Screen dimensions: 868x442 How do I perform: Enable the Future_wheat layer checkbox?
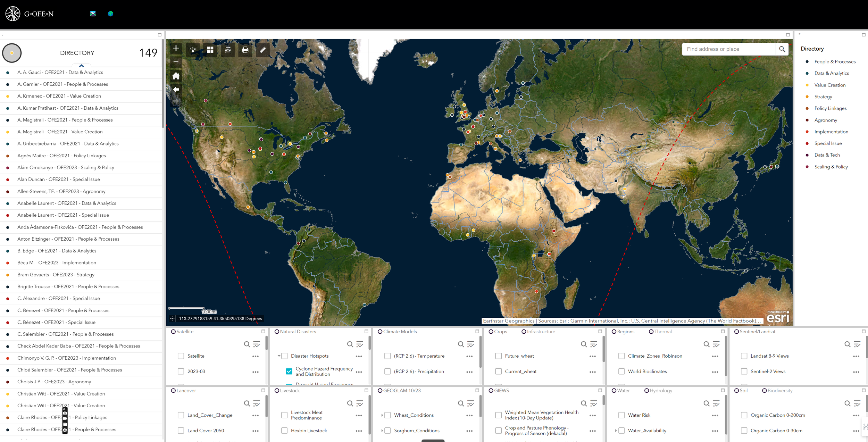(498, 356)
